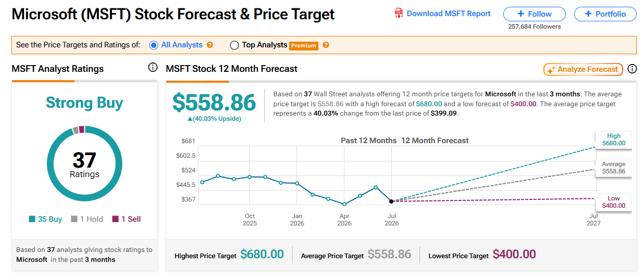
Task: Click the black Jul 2026 chart data point
Action: tap(391, 201)
